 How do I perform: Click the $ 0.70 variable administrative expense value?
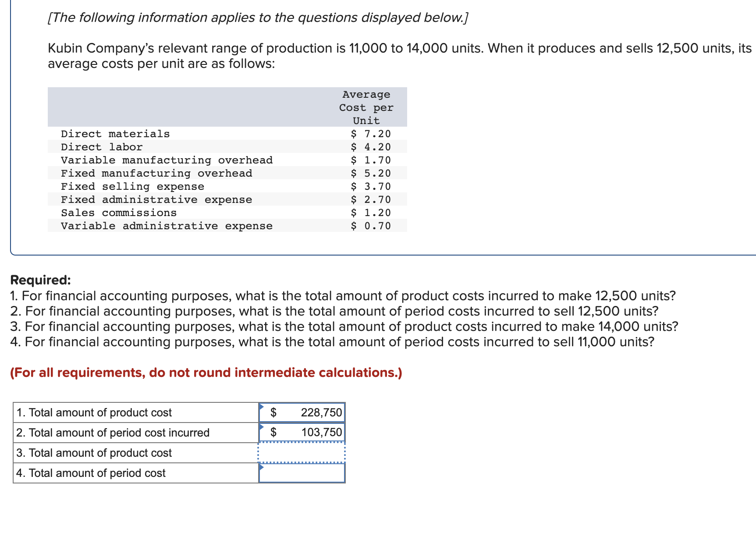[x=371, y=226]
